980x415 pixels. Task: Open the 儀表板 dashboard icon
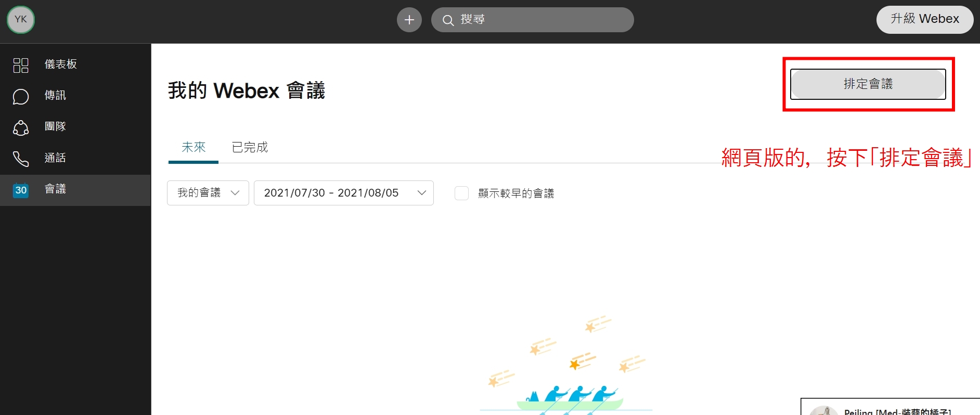point(21,65)
